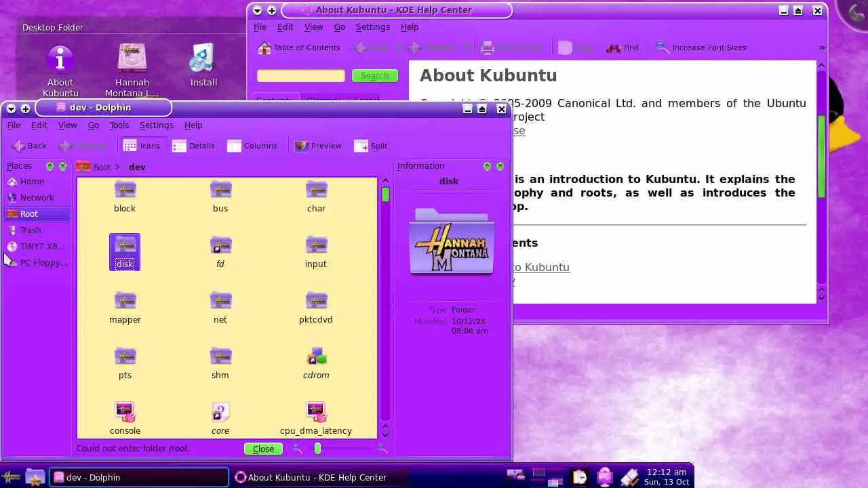Open the mapper folder
Image resolution: width=868 pixels, height=488 pixels.
point(125,308)
